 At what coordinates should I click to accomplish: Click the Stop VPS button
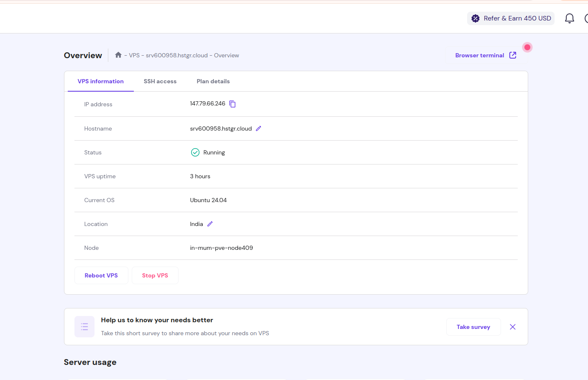pyautogui.click(x=155, y=275)
